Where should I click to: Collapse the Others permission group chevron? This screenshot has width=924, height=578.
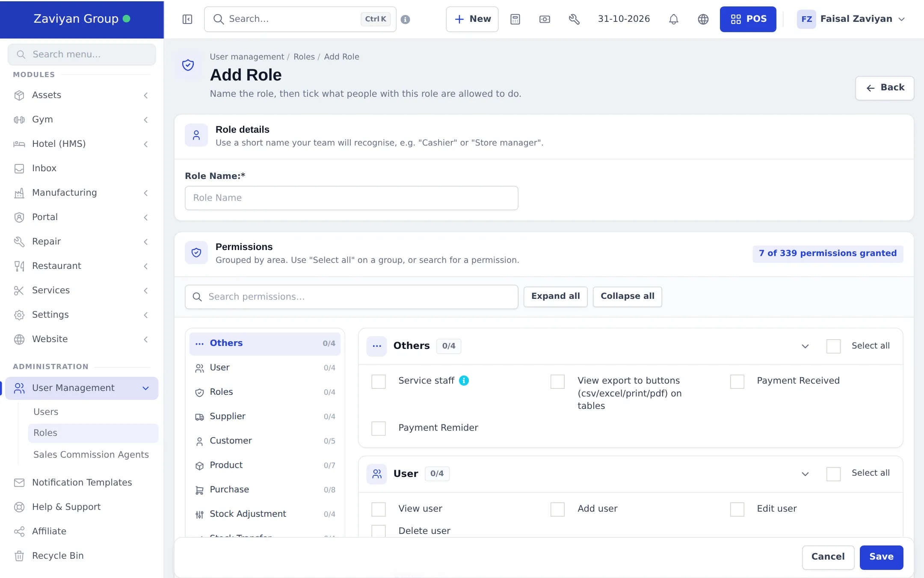point(805,346)
